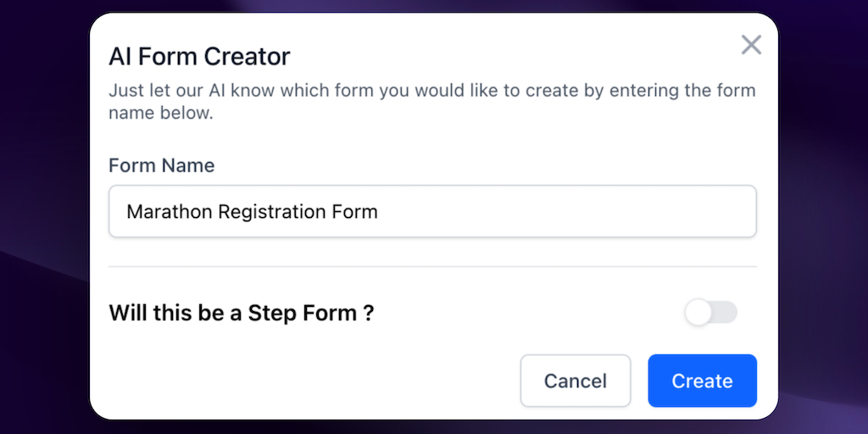868x434 pixels.
Task: Cancel the form creation
Action: pos(576,381)
